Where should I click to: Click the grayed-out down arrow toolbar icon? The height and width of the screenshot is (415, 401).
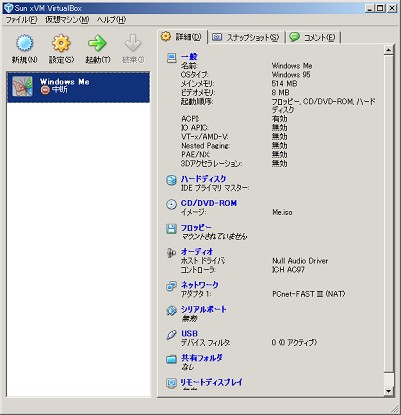click(x=133, y=43)
